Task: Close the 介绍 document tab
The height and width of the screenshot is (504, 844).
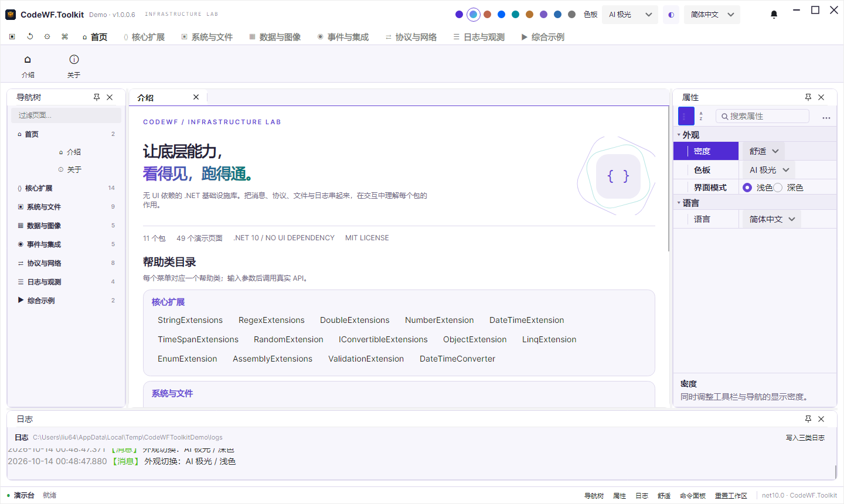Action: (x=196, y=97)
